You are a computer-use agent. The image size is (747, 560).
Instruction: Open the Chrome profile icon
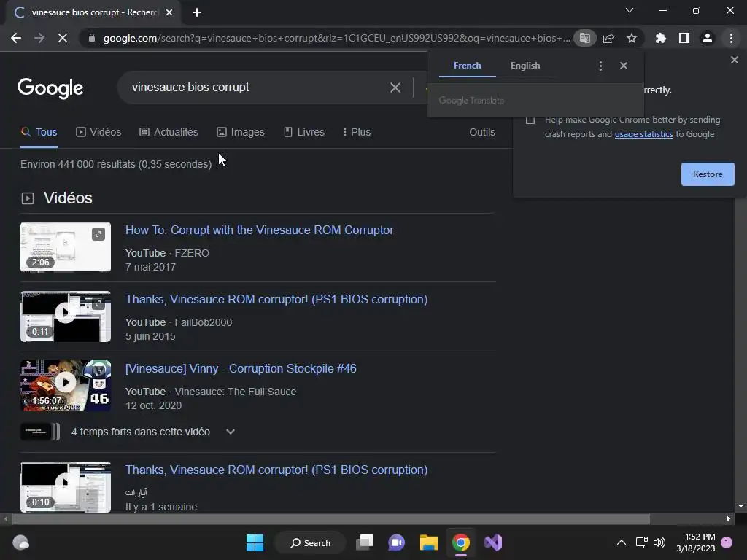click(708, 38)
